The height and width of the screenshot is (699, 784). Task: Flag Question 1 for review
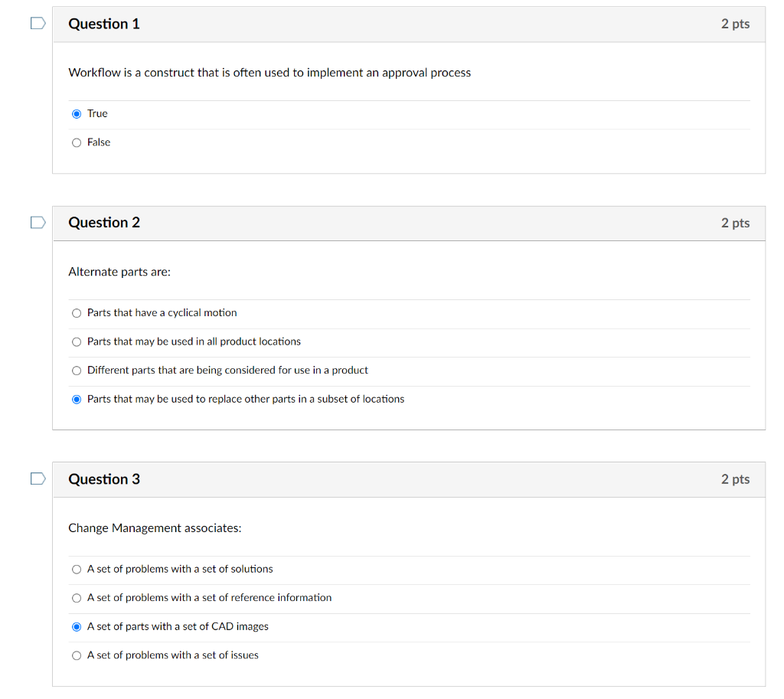38,23
